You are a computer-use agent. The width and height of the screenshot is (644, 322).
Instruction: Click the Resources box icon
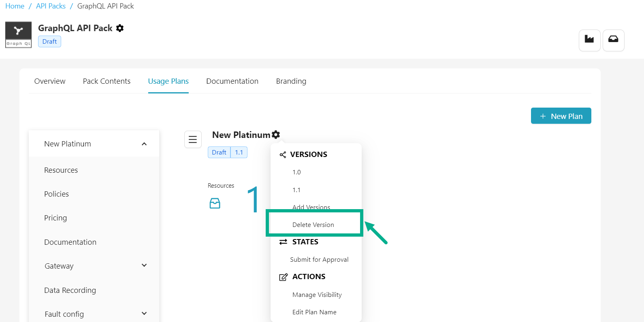click(x=215, y=203)
